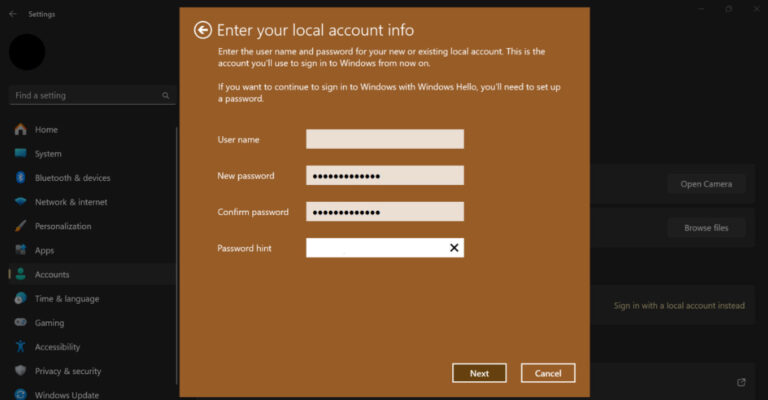
Task: Focus the Password hint field
Action: pyautogui.click(x=385, y=248)
